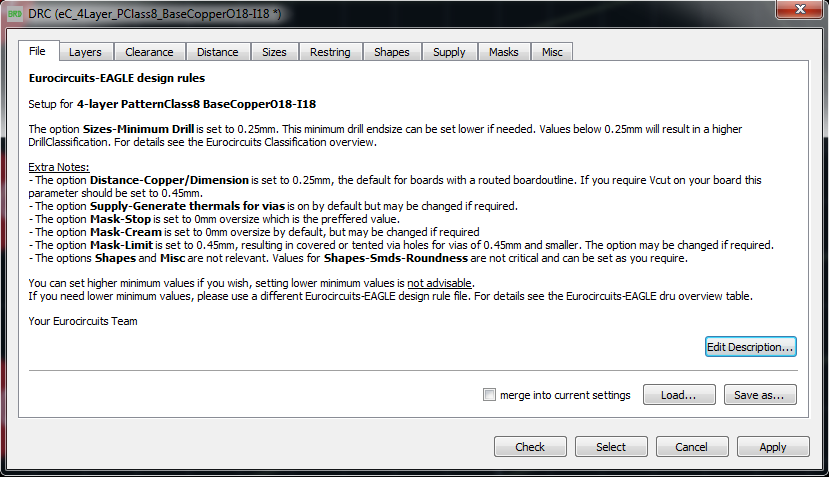Click the Edit Description button
The width and height of the screenshot is (829, 477).
750,347
